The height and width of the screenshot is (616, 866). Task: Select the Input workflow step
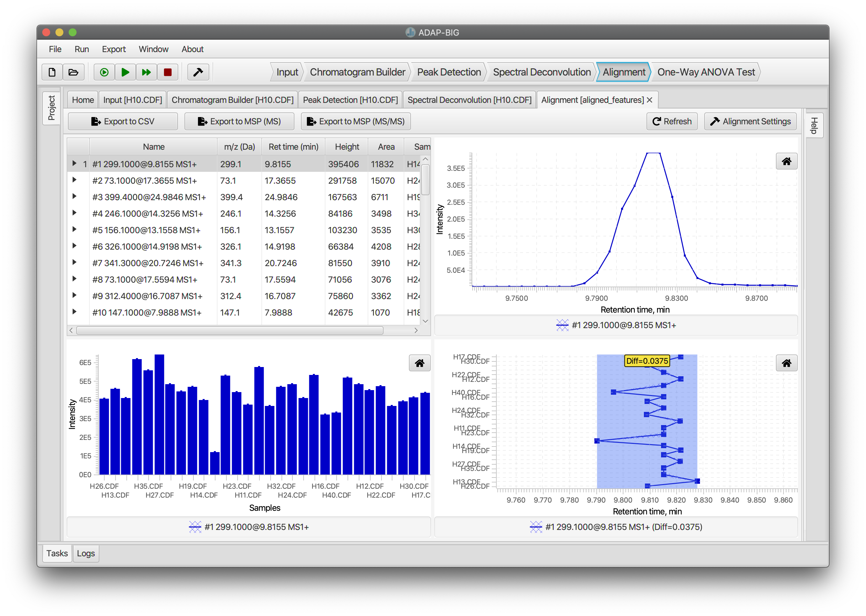point(287,72)
